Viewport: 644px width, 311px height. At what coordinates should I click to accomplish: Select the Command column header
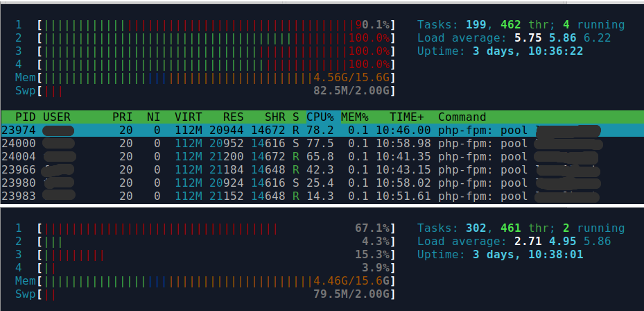pos(462,117)
